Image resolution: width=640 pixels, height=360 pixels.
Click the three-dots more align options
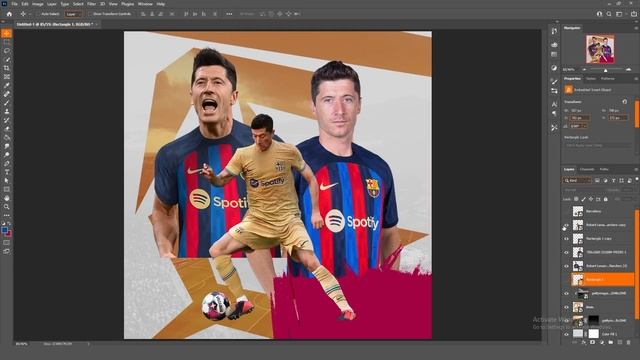click(229, 14)
